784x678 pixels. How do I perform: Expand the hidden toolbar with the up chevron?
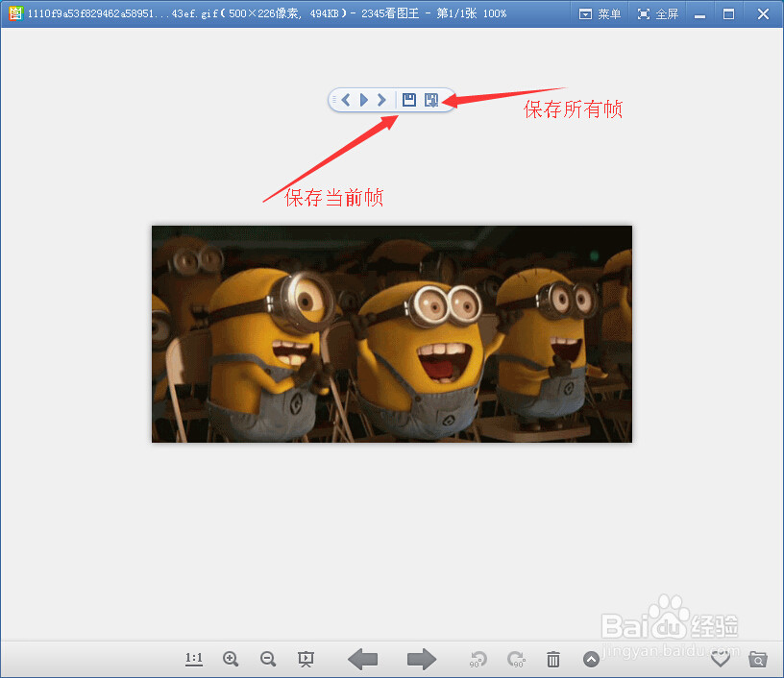[591, 659]
